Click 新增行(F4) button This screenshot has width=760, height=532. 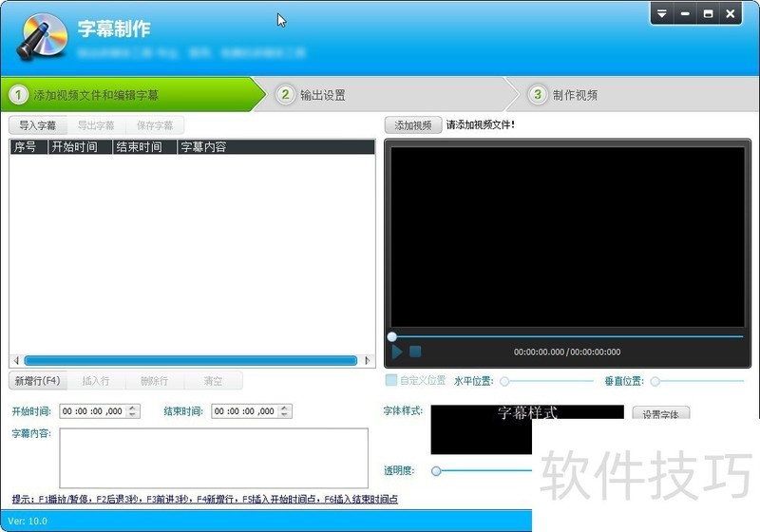click(x=38, y=381)
